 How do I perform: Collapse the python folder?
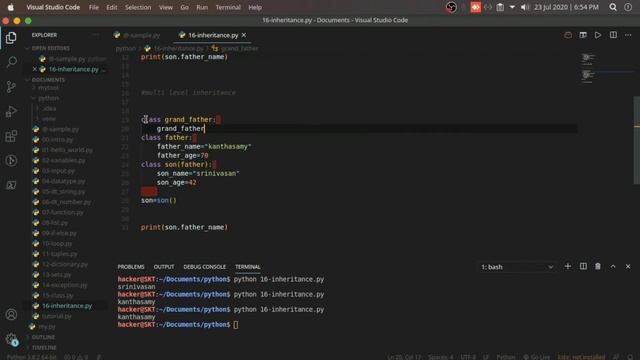coord(48,98)
